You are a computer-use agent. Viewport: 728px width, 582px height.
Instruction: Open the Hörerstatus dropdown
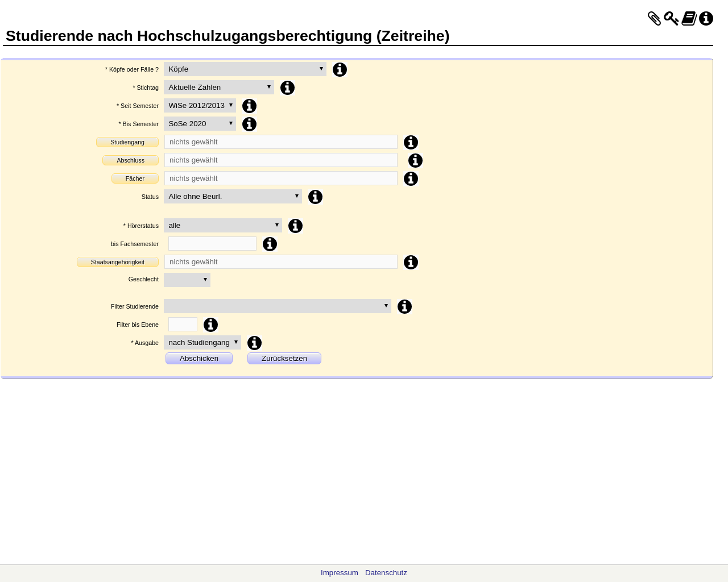coord(223,225)
